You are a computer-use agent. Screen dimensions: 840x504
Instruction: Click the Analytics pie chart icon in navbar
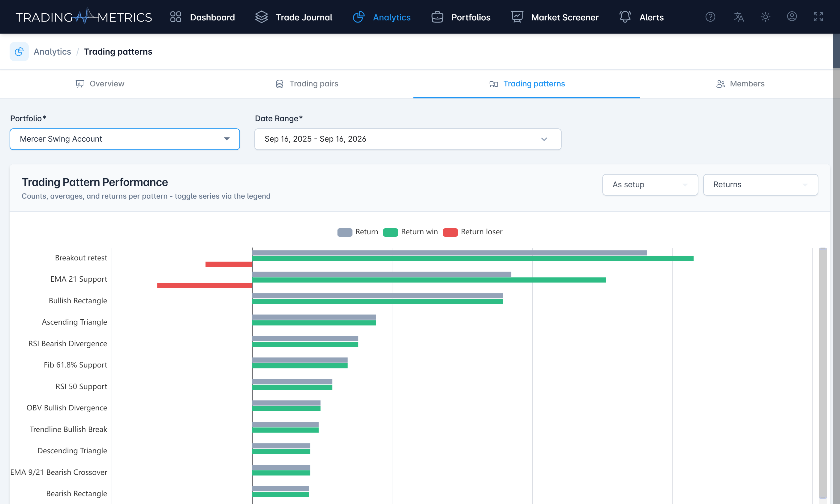[358, 17]
